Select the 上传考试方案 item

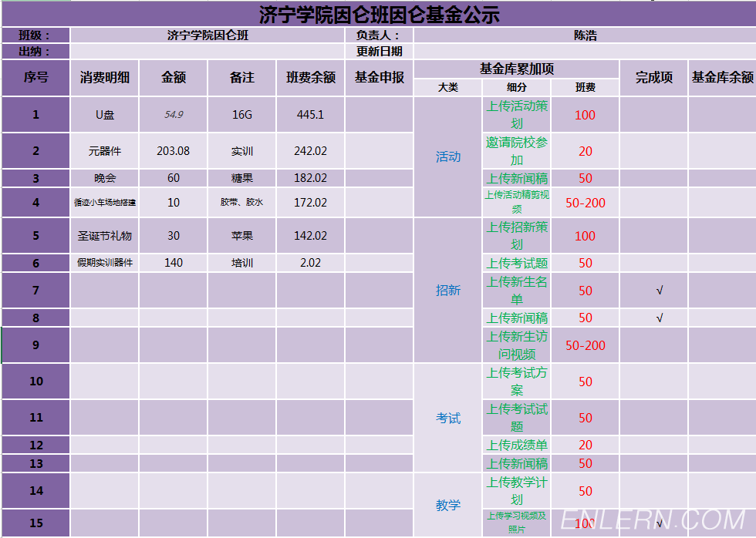(x=516, y=382)
